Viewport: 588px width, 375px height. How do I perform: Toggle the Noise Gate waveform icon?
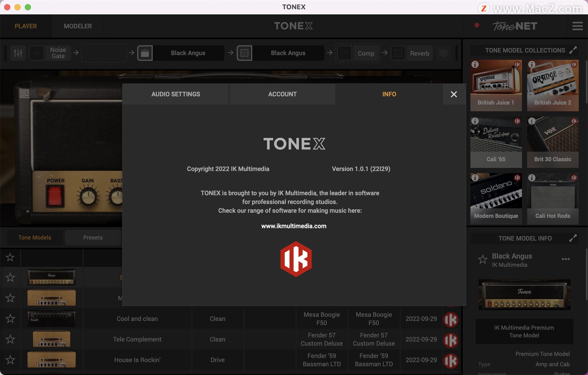[37, 53]
